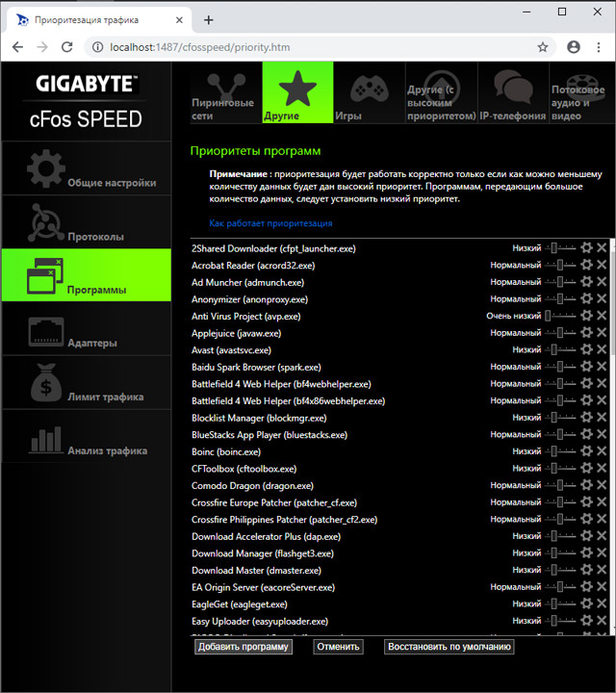The image size is (616, 693).
Task: Remove Battlefield 4 Web Helper (bf4webhelper.exe)
Action: click(x=602, y=383)
